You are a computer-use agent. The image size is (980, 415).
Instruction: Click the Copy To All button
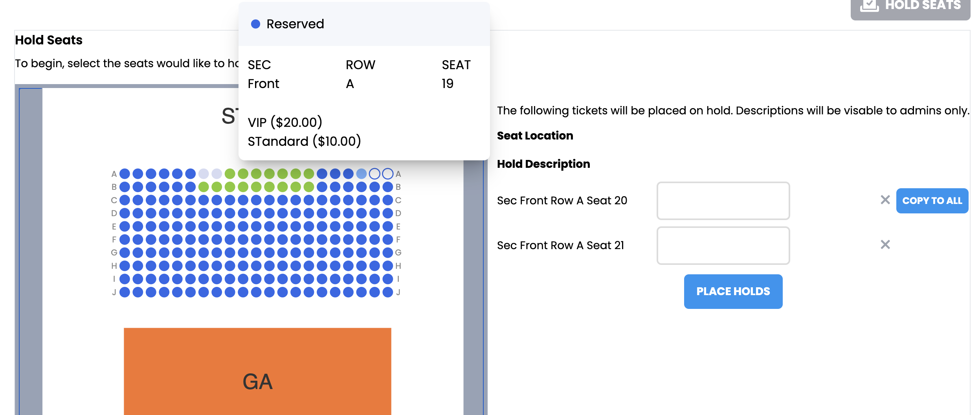point(932,201)
